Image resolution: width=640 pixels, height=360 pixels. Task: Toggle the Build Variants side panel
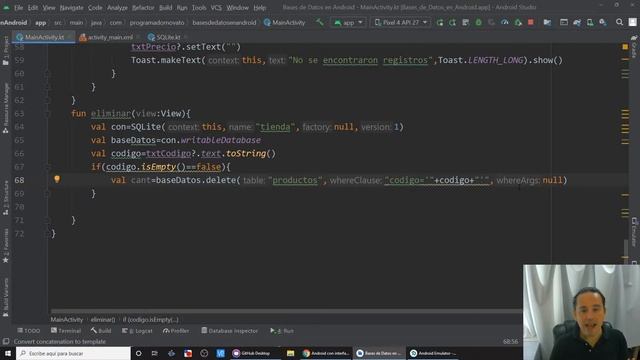[5, 297]
